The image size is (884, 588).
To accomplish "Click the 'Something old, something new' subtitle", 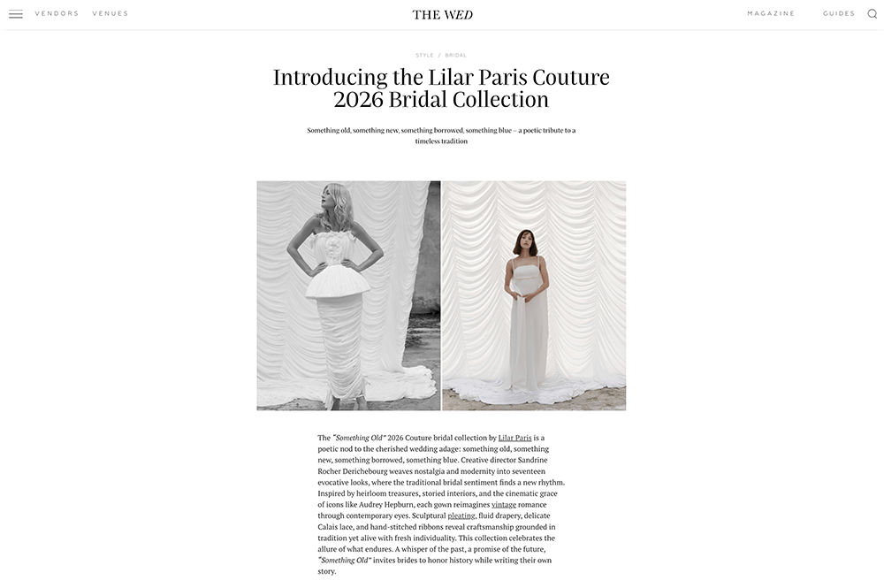I will point(441,135).
